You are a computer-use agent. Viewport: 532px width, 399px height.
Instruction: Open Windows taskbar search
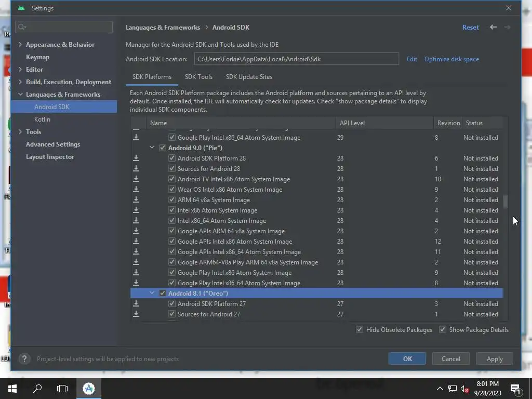(37, 389)
